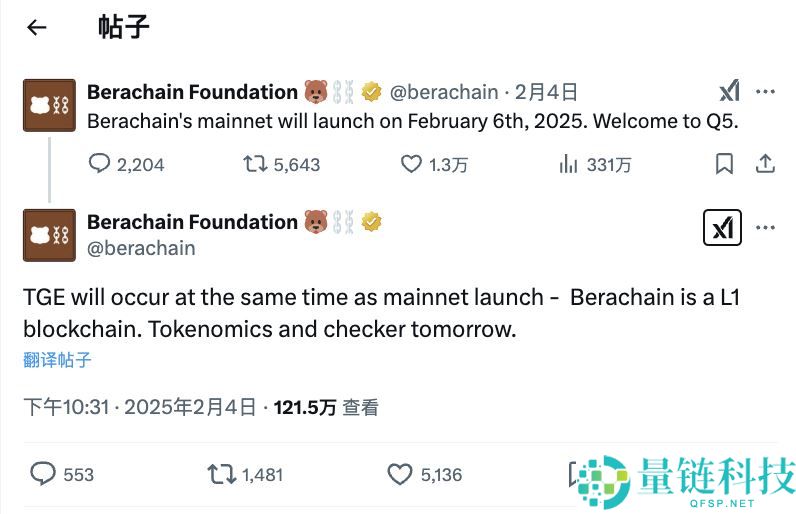Like the first post with 1.3万 likes
796x514 pixels.
click(x=411, y=164)
